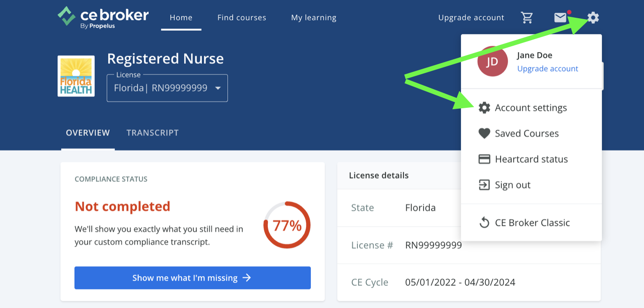Image resolution: width=644 pixels, height=308 pixels.
Task: Click Show me what I'm missing button
Action: coord(192,278)
